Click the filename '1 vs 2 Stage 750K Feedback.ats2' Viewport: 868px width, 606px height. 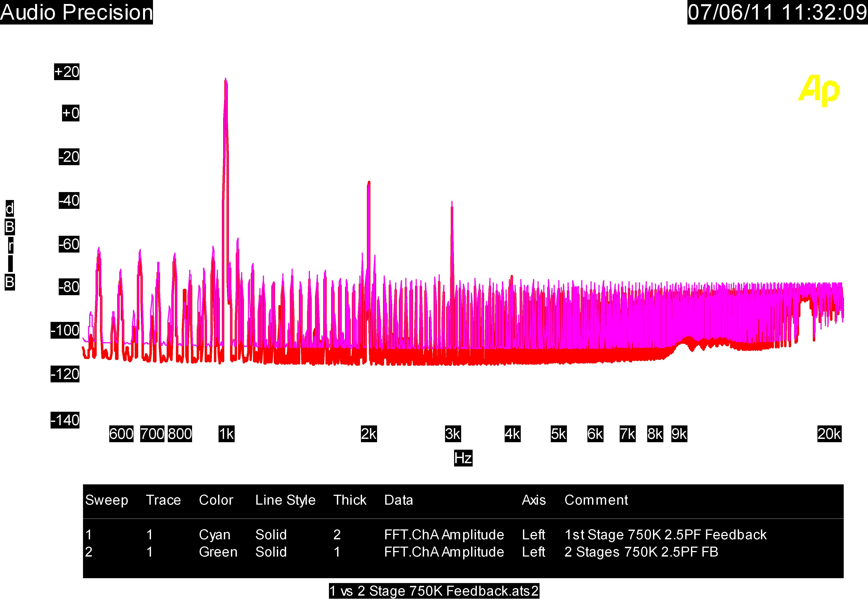434,591
